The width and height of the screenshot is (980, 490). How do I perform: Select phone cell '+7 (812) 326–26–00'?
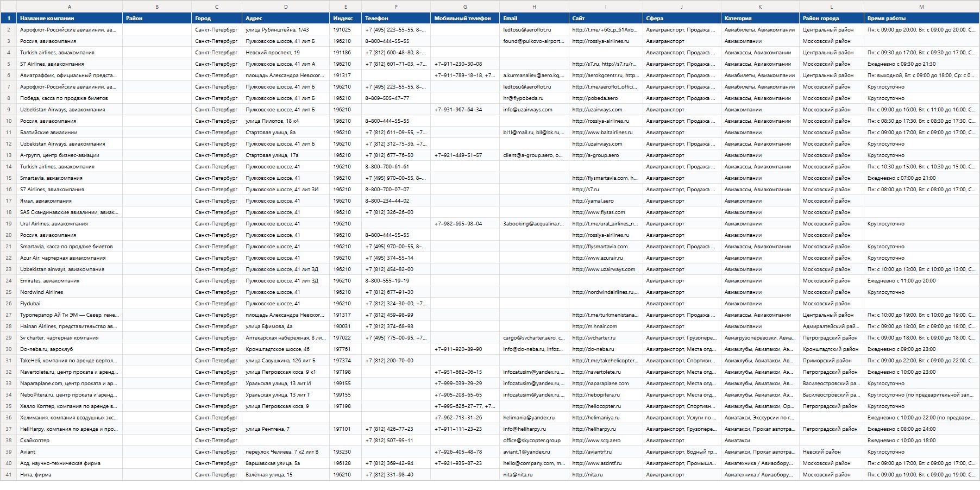click(x=396, y=212)
